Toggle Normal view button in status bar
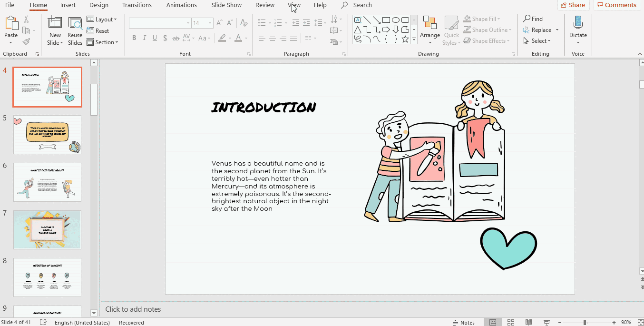 493,322
